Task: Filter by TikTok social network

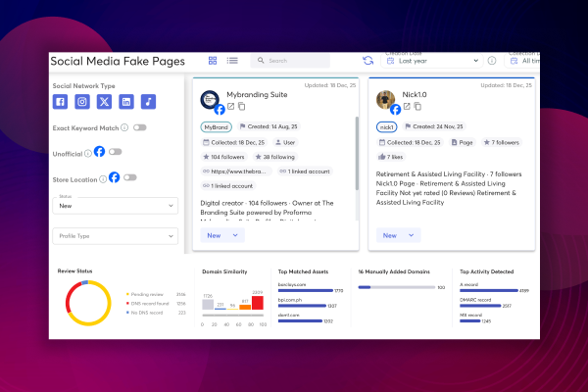Action: coord(148,102)
